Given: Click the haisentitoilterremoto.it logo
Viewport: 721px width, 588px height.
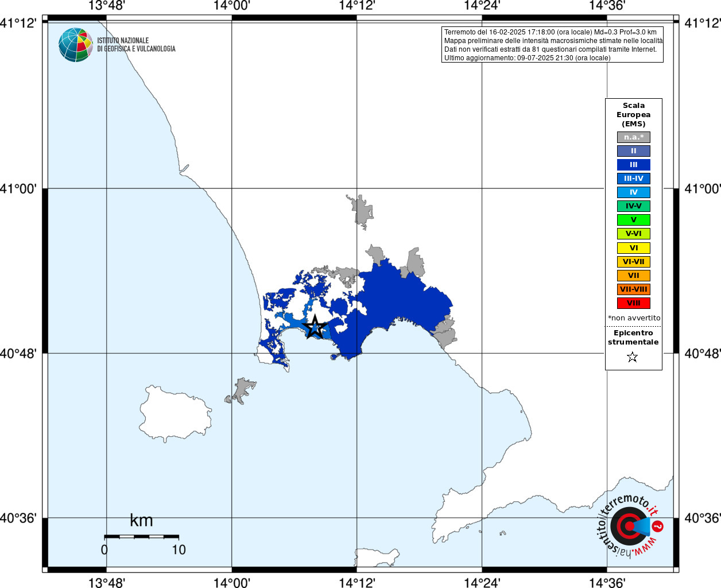Looking at the screenshot, I should [630, 525].
